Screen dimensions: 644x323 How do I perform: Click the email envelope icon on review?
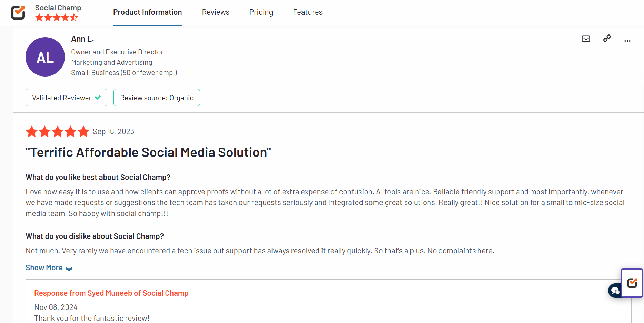click(x=586, y=39)
